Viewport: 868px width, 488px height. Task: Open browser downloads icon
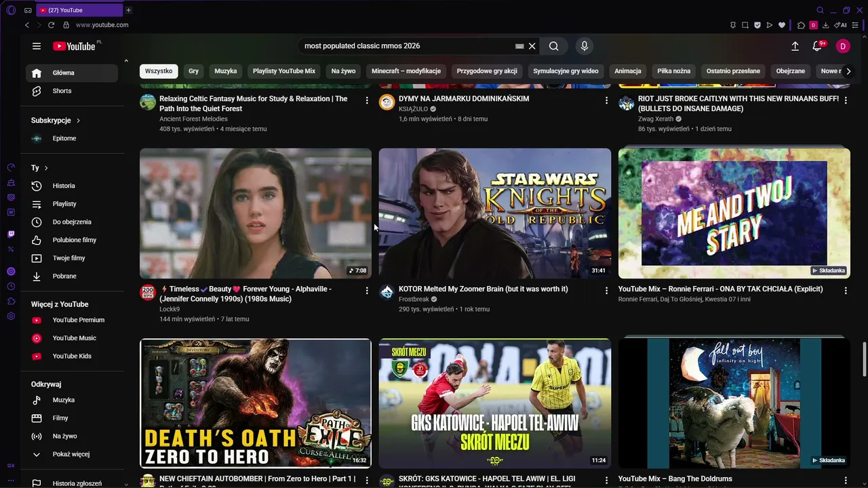(x=825, y=25)
